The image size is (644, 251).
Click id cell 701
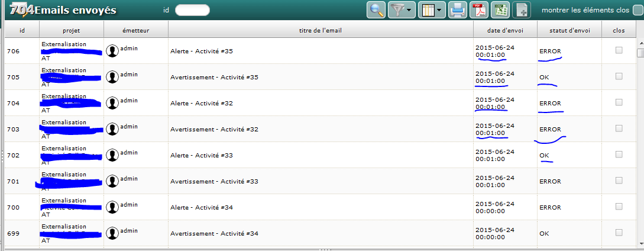(x=13, y=182)
